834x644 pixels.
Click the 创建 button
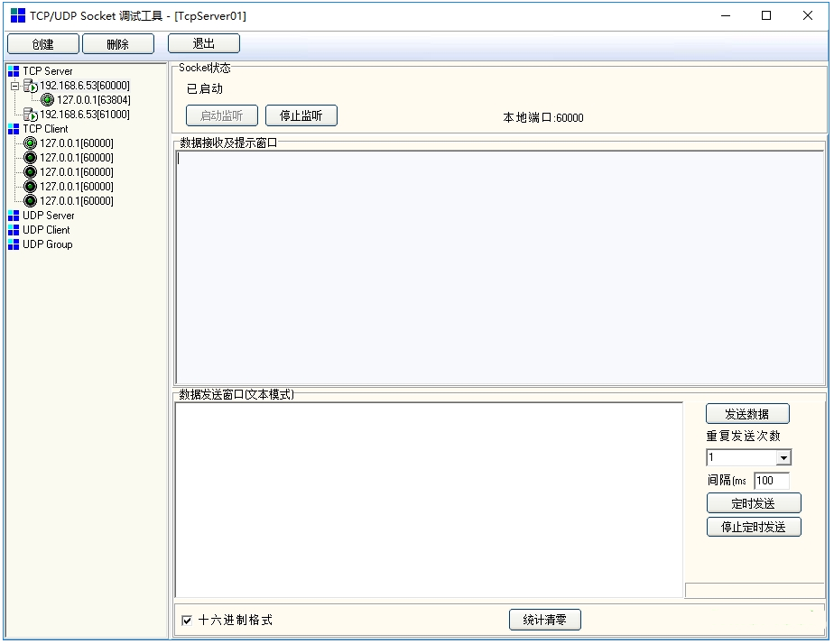42,42
